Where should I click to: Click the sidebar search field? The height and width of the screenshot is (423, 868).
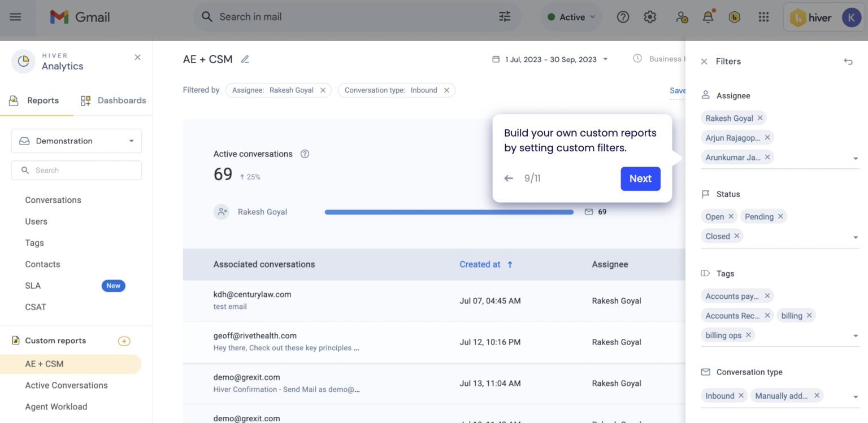click(76, 170)
